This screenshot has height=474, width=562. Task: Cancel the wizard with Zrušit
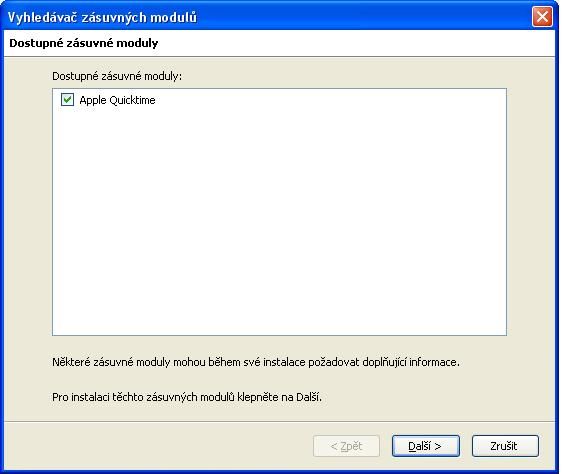pyautogui.click(x=505, y=446)
